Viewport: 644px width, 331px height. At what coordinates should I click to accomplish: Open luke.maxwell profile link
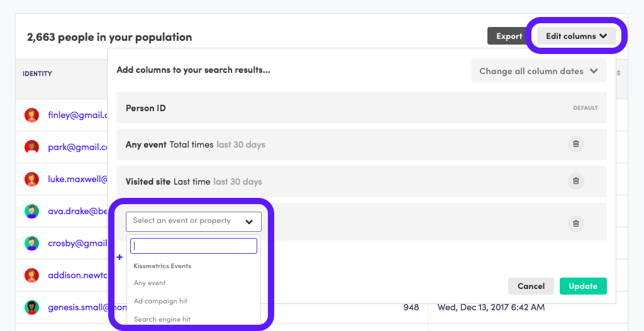tap(77, 179)
